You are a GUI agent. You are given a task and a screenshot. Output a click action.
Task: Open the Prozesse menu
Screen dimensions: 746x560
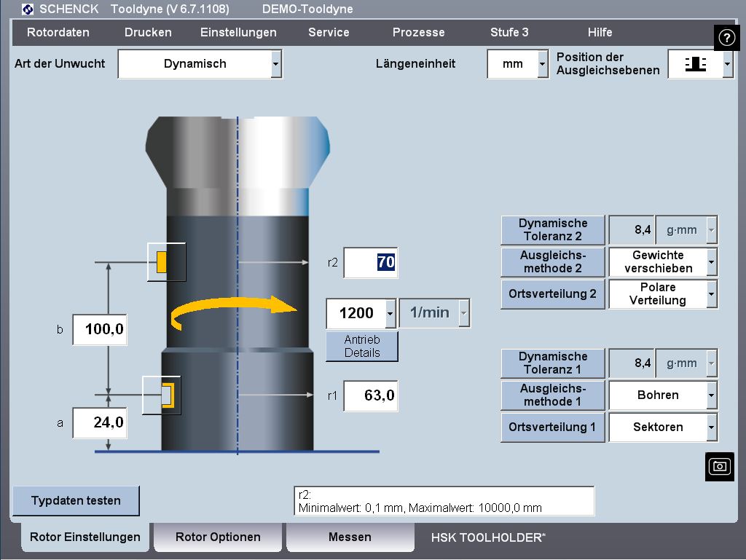[419, 32]
